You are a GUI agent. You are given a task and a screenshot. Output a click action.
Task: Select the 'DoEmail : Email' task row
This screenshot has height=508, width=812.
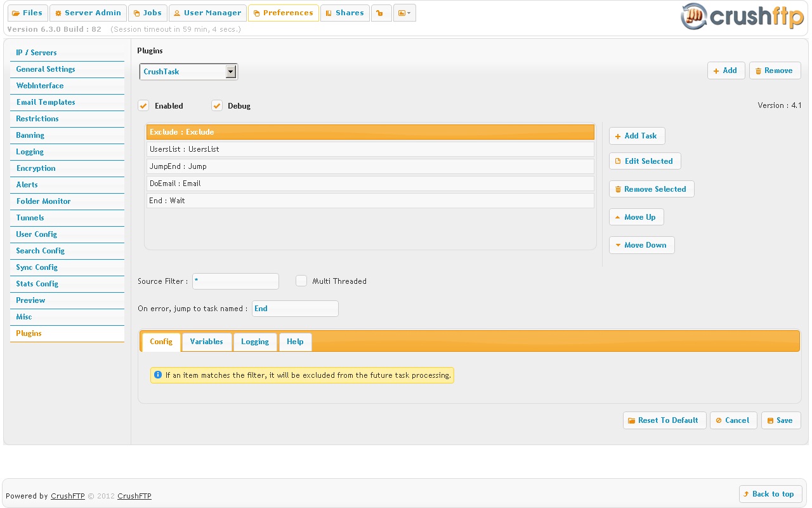(370, 184)
